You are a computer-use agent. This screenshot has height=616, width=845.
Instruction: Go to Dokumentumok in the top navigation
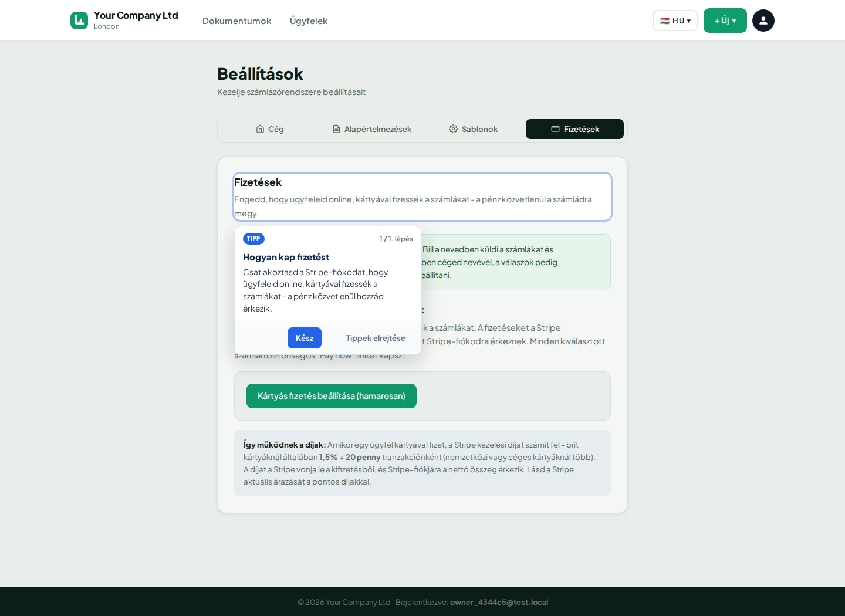pyautogui.click(x=236, y=21)
